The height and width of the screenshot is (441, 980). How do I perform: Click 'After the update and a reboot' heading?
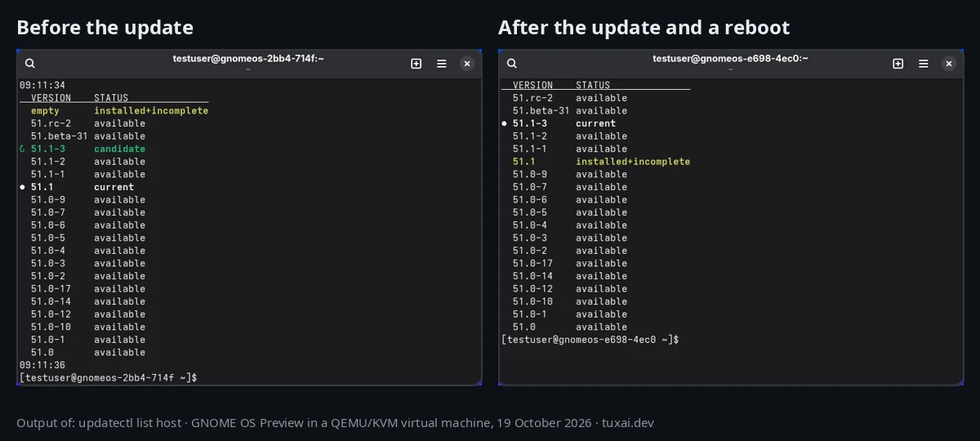point(644,28)
